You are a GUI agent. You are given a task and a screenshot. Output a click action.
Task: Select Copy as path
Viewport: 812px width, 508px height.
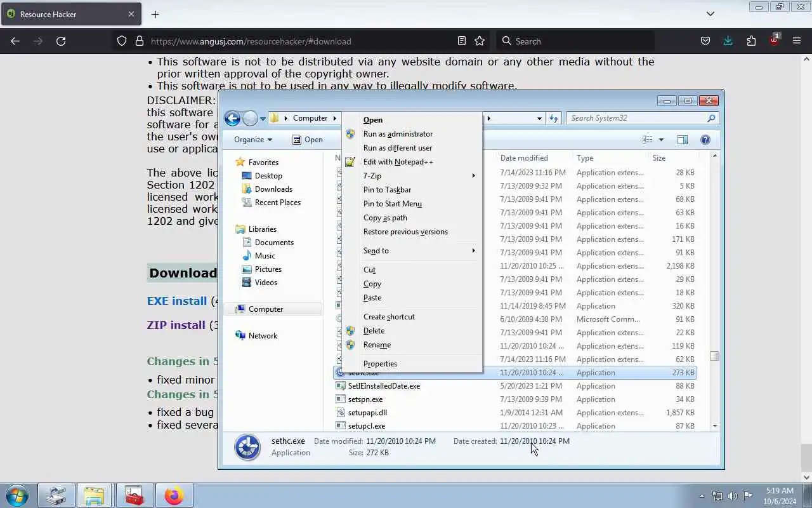click(x=412, y=218)
